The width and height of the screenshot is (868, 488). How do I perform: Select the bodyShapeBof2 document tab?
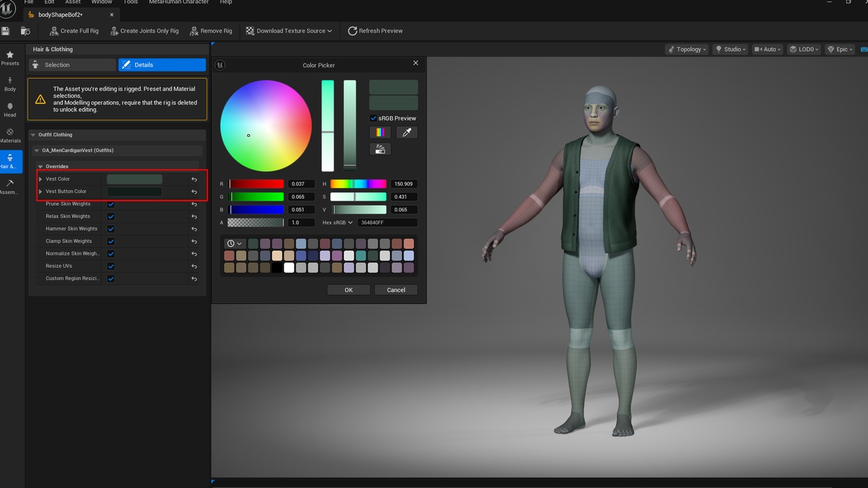[x=70, y=15]
